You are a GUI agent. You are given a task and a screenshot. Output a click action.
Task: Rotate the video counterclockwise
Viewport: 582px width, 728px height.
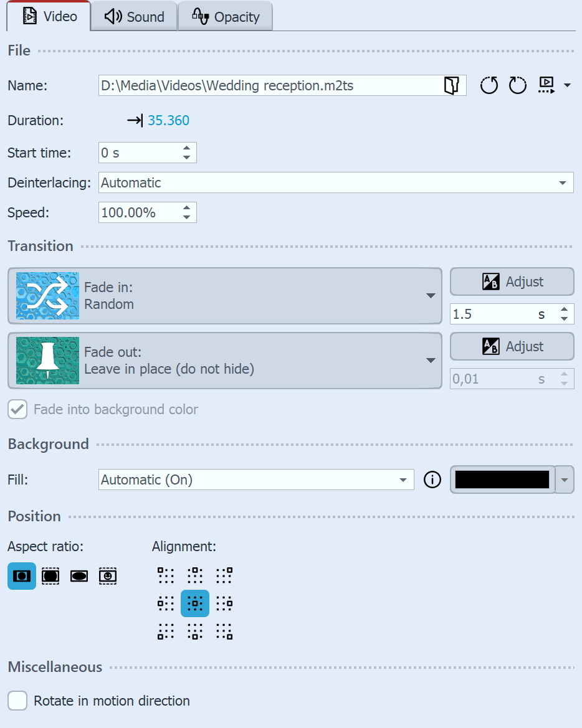(489, 85)
